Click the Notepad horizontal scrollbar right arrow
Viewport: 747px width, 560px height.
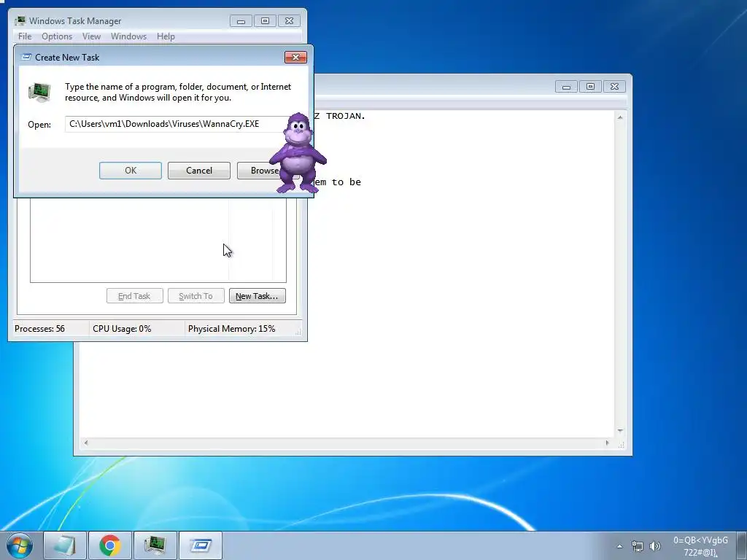point(607,443)
